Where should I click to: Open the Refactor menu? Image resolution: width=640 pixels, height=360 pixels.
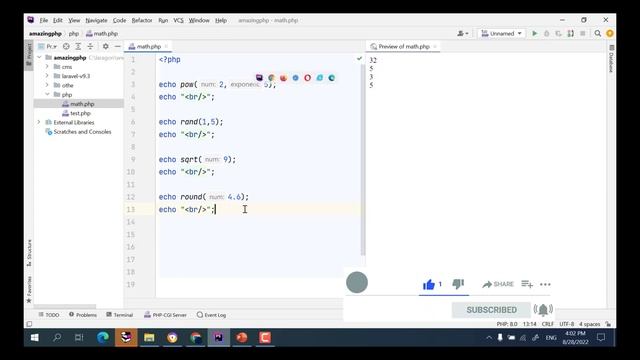tap(142, 20)
